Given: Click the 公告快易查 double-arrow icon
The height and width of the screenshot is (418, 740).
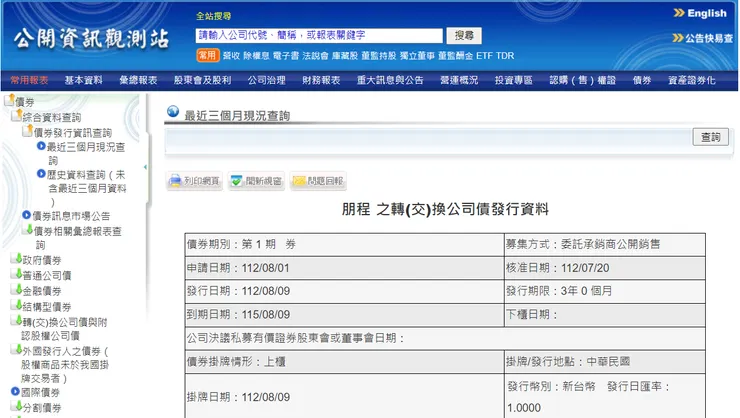Looking at the screenshot, I should coord(678,38).
